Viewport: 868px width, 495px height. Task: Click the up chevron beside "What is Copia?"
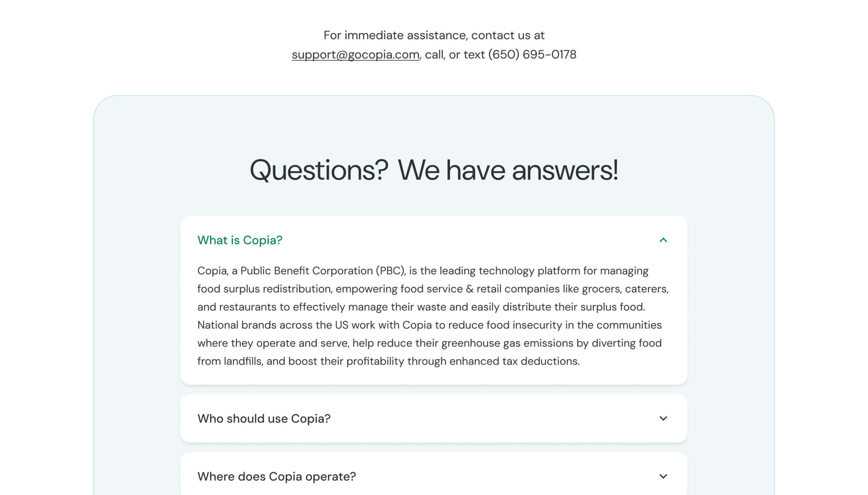[x=663, y=240]
